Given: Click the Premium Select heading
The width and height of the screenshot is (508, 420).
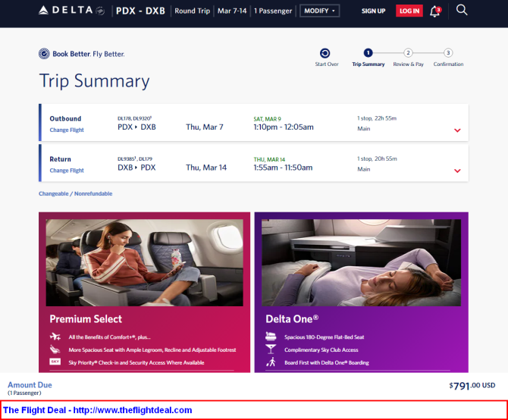Looking at the screenshot, I should pyautogui.click(x=86, y=319).
